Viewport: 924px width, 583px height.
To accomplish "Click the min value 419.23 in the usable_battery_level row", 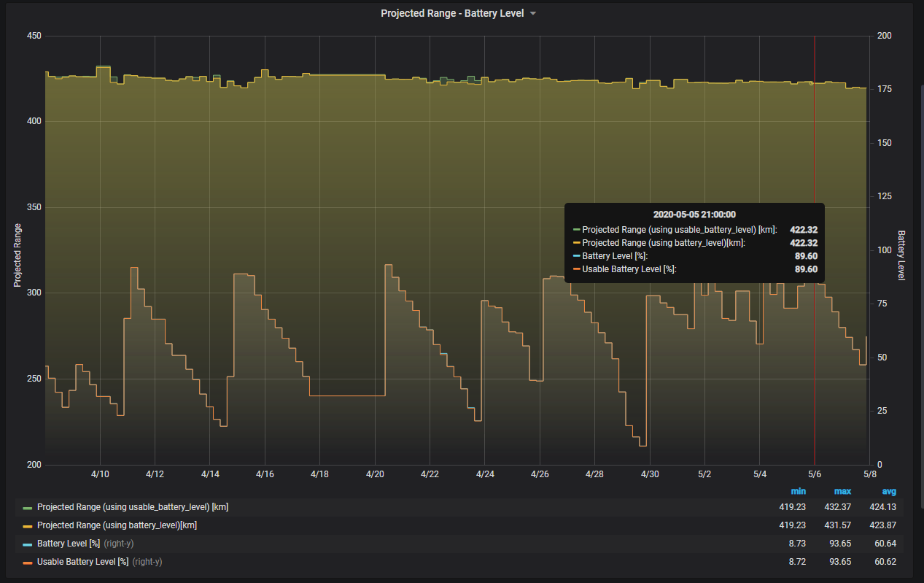I will [793, 506].
